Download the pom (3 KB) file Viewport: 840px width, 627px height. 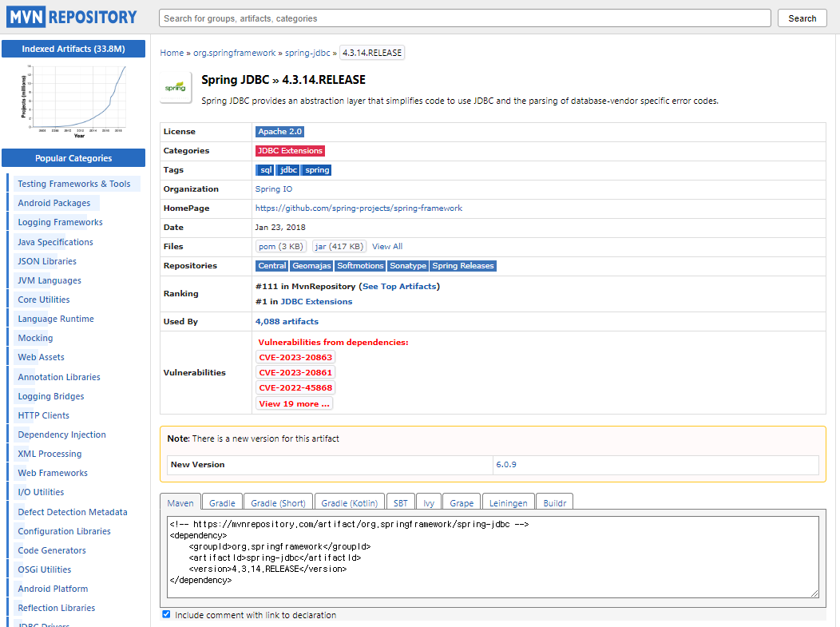click(281, 247)
